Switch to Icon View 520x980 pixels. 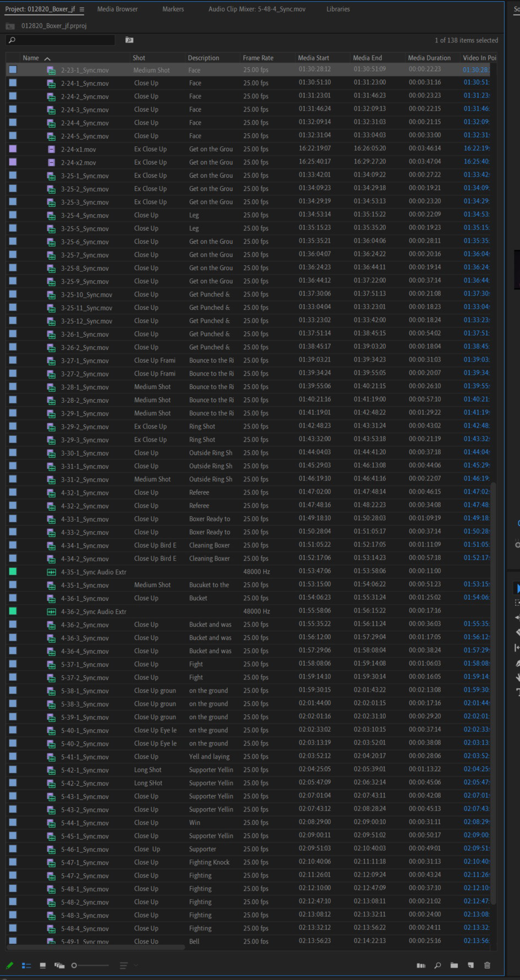pos(42,965)
